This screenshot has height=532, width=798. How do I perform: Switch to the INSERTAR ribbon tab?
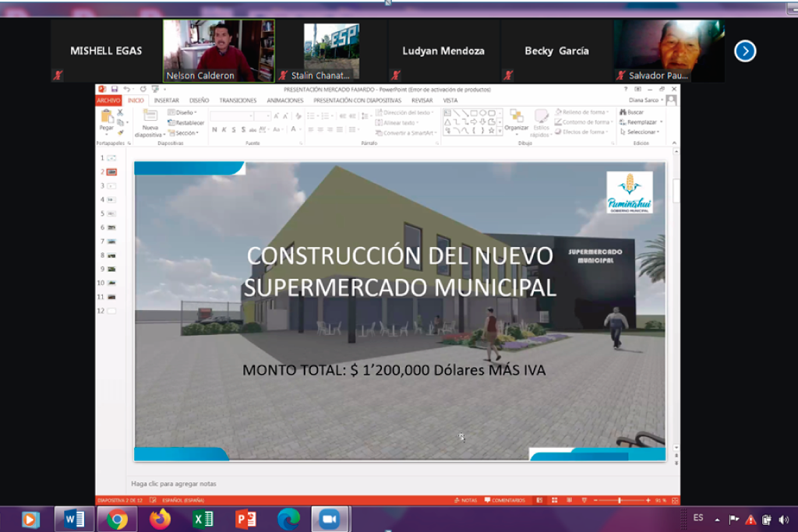[x=166, y=100]
